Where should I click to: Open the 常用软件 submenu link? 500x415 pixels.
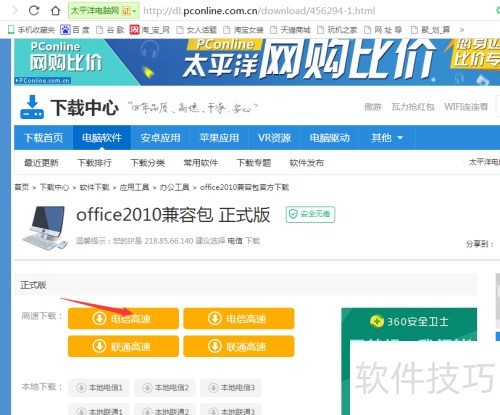coord(201,163)
